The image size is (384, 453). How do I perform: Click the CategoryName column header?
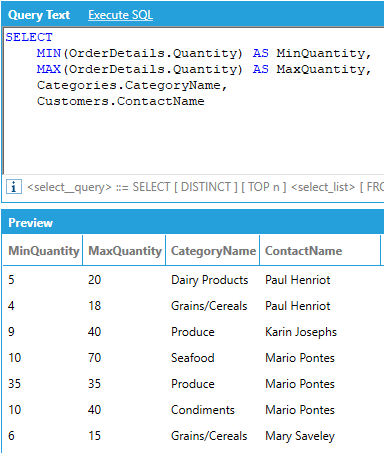coord(213,250)
